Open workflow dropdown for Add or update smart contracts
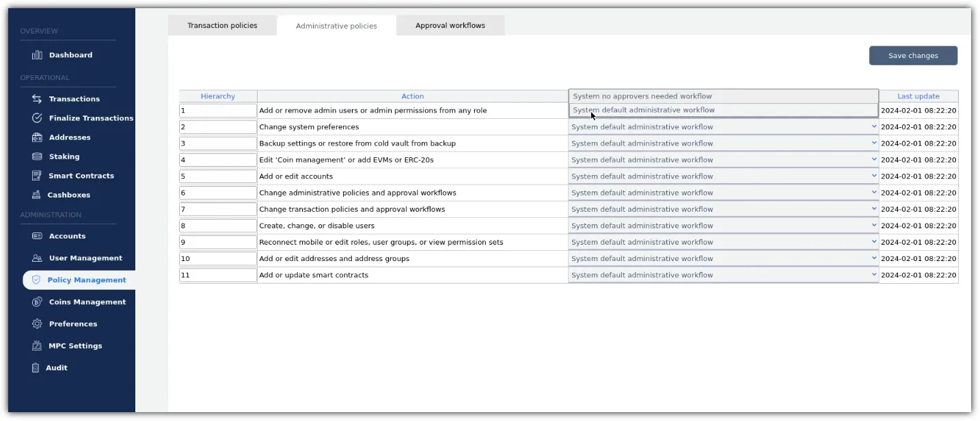Screen dimensions: 980x421 (x=724, y=275)
